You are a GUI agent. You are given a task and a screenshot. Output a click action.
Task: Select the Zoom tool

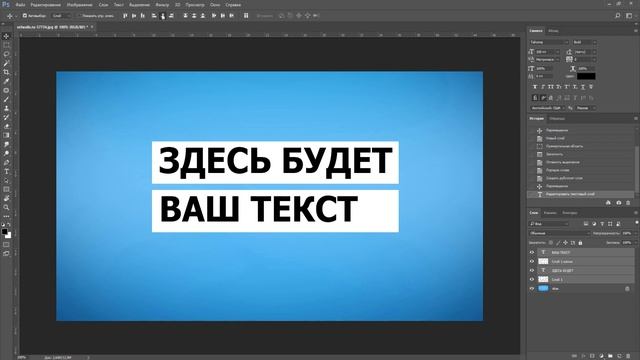pyautogui.click(x=6, y=207)
